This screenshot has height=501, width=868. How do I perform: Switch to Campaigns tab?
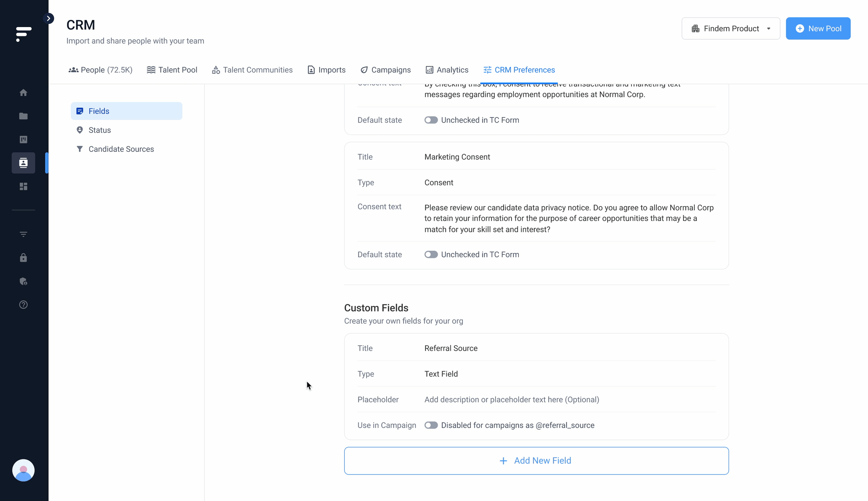pos(385,70)
